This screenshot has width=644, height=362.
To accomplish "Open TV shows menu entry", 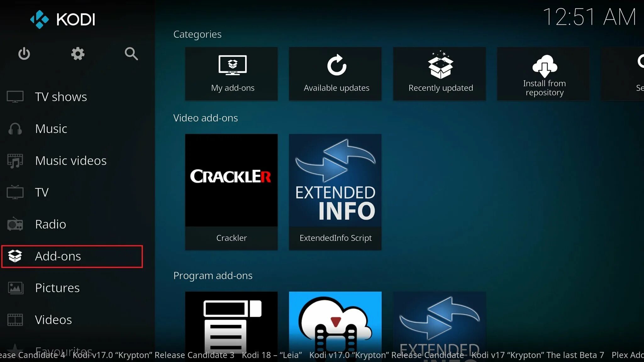I will pos(61,97).
